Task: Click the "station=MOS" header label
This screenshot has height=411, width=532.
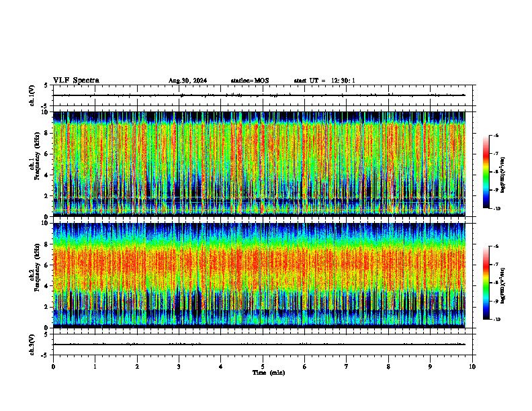Action: point(250,81)
